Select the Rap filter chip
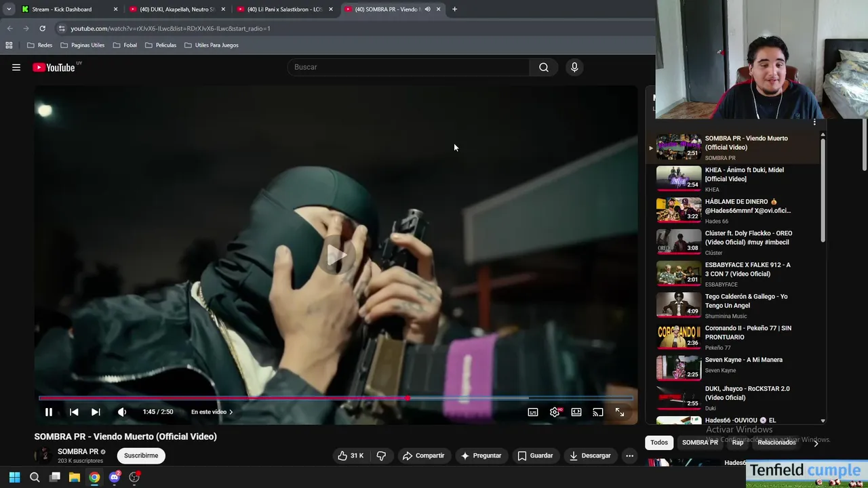868x488 pixels. [x=738, y=443]
